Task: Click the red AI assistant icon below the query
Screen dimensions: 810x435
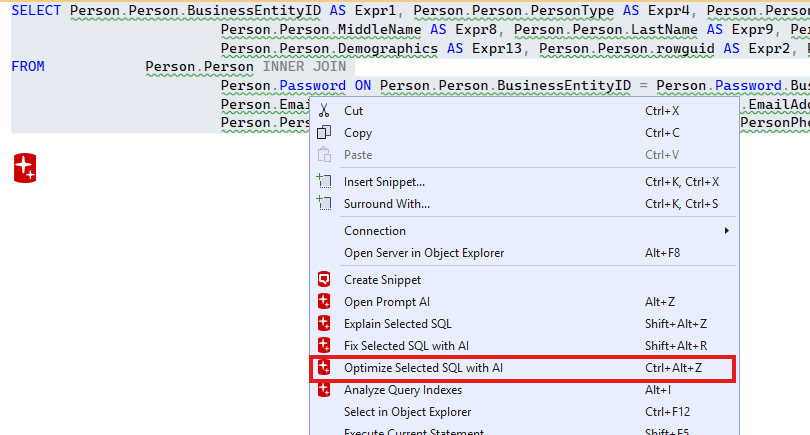Action: [25, 168]
